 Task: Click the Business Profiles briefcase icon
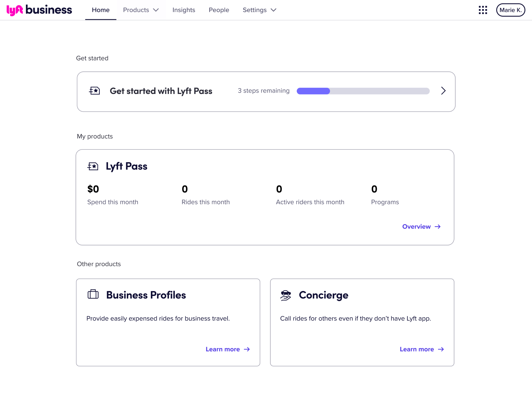93,294
